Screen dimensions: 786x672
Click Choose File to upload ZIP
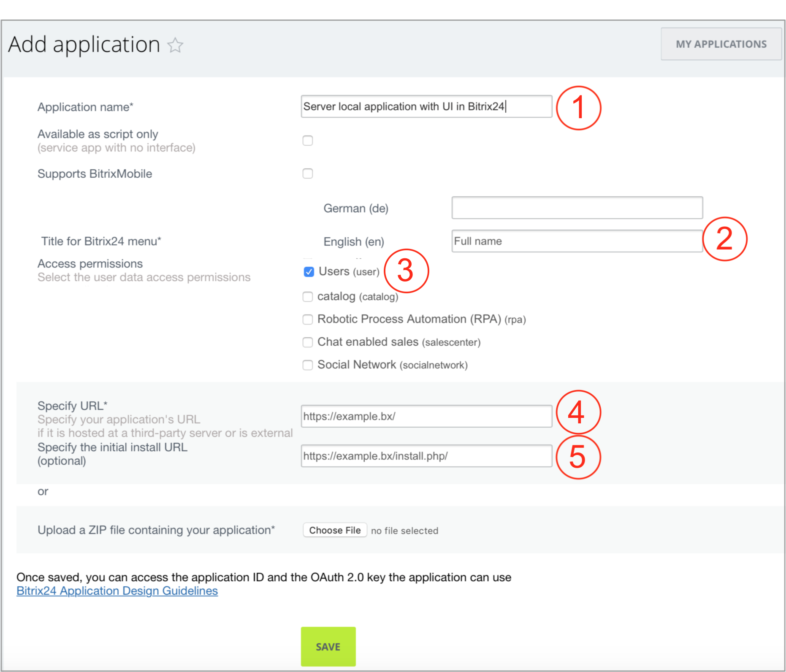(x=335, y=530)
